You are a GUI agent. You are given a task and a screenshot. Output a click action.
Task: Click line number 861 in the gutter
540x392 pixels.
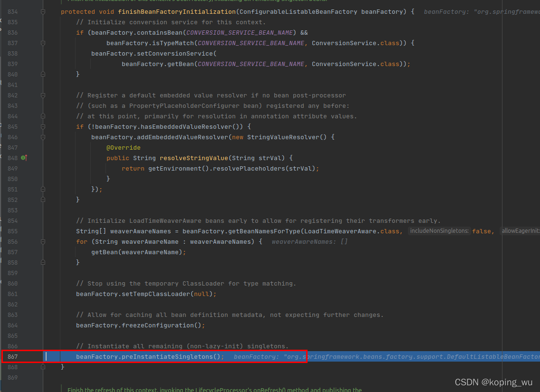coord(12,294)
